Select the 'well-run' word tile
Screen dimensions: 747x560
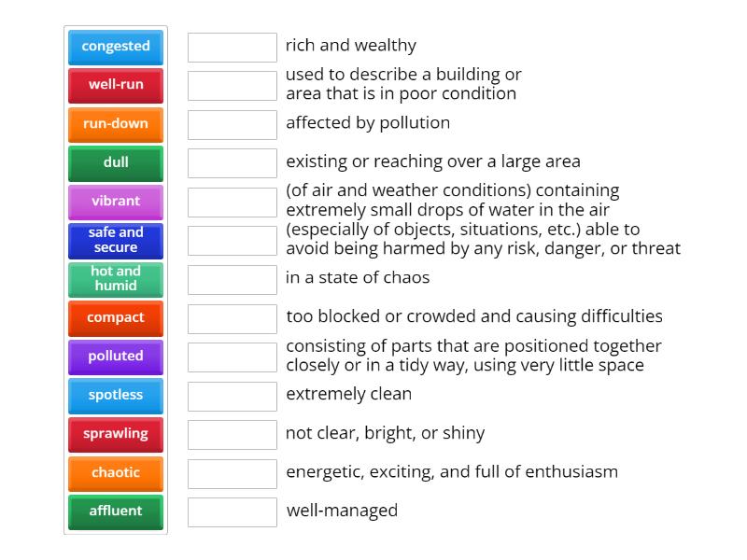[115, 85]
